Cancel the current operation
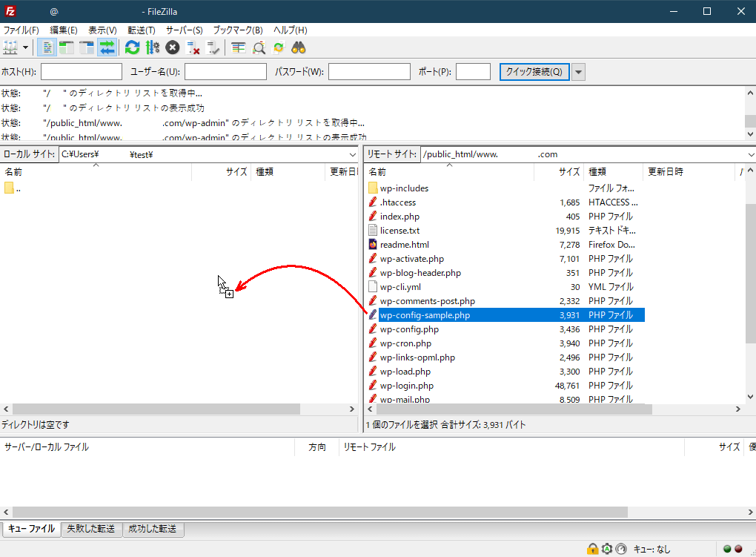This screenshot has width=756, height=557. click(x=173, y=47)
